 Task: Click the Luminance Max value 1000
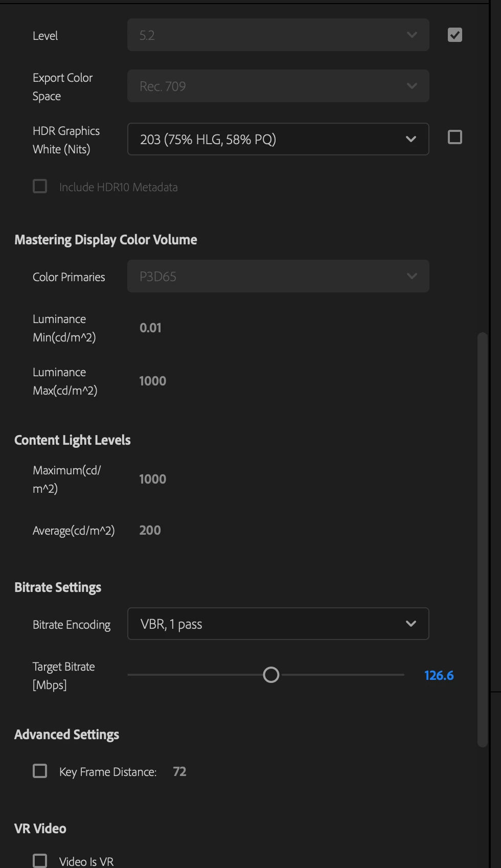point(152,381)
